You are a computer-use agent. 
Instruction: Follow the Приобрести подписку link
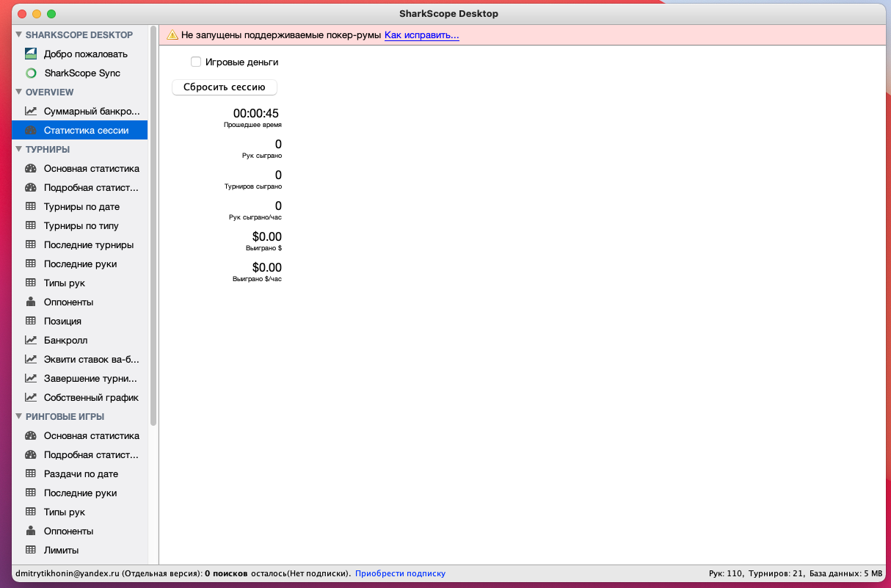click(x=400, y=573)
